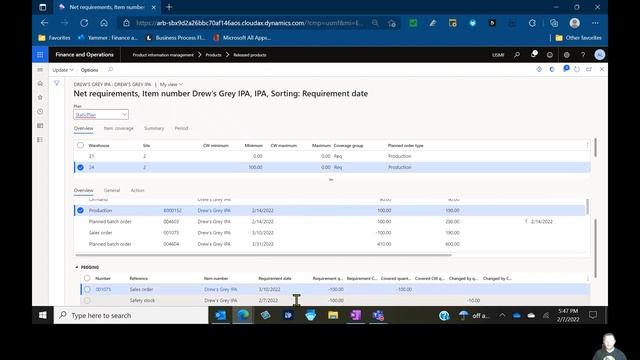
Task: Click the USMF company selector
Action: click(498, 55)
